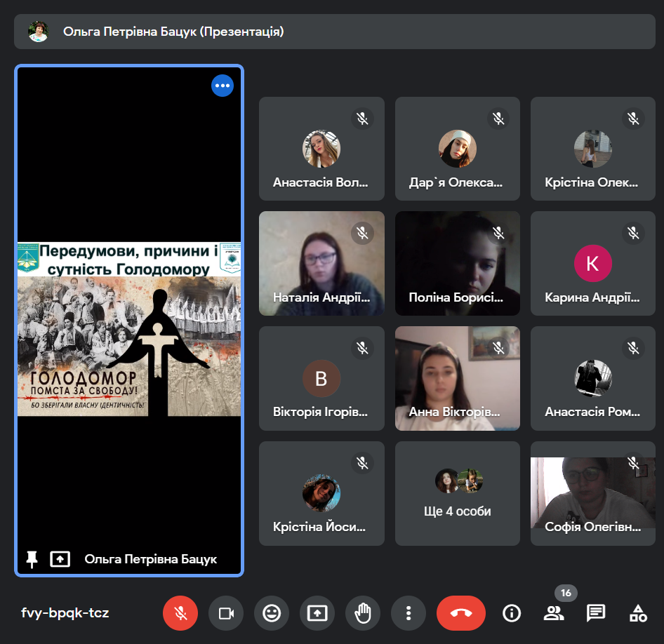The height and width of the screenshot is (644, 664).
Task: Open meeting details info icon
Action: [x=512, y=613]
